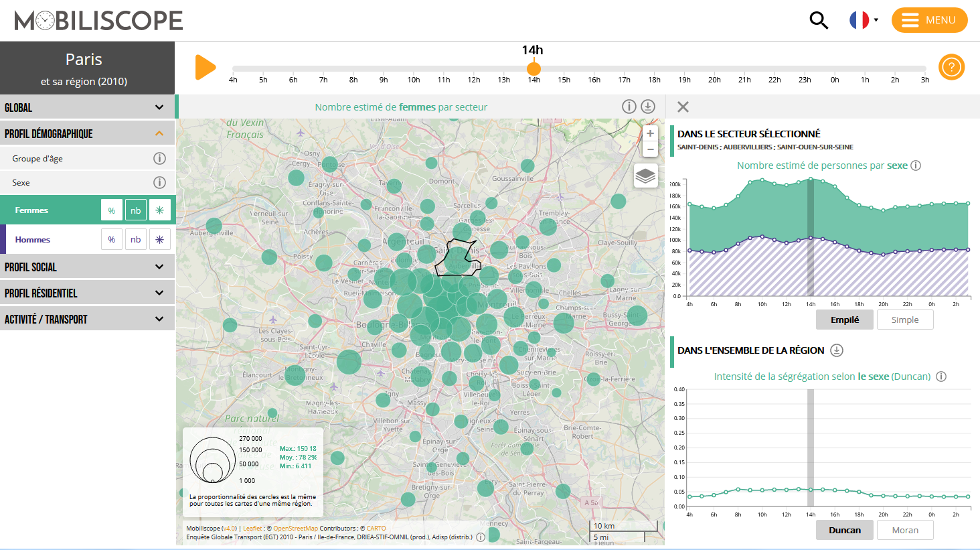The height and width of the screenshot is (550, 980).
Task: Click the 14h slider handle
Action: [534, 68]
